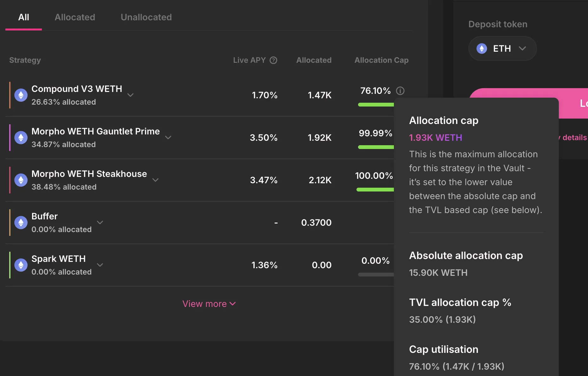Viewport: 588px width, 376px height.
Task: Expand the Compound V3 WETH strategy row
Action: point(130,95)
